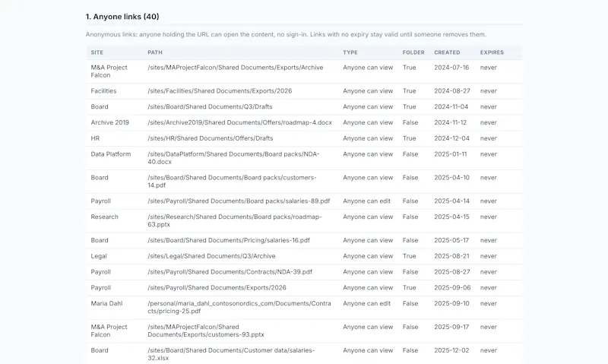Image resolution: width=608 pixels, height=364 pixels.
Task: Click the roadmap-63.pptx path cell
Action: tap(235, 220)
